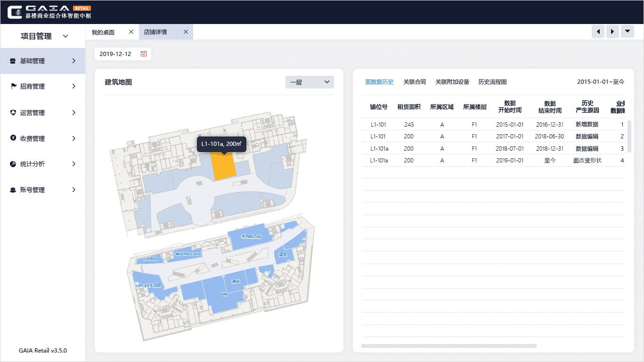Image resolution: width=644 pixels, height=362 pixels.
Task: Click the 基础管理 store icon in sidebar
Action: [x=13, y=61]
